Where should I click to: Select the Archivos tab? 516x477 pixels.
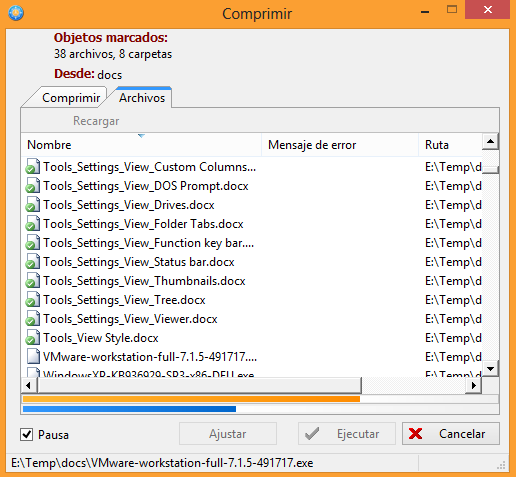(x=142, y=98)
